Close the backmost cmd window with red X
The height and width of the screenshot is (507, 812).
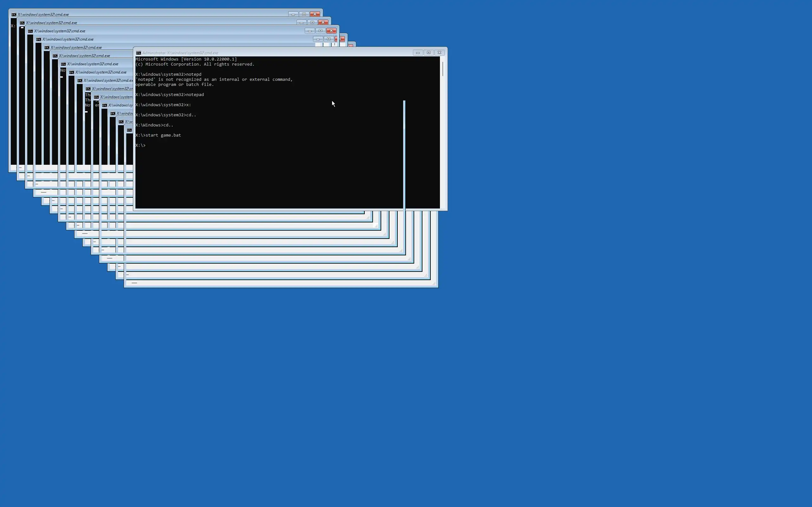click(x=315, y=15)
